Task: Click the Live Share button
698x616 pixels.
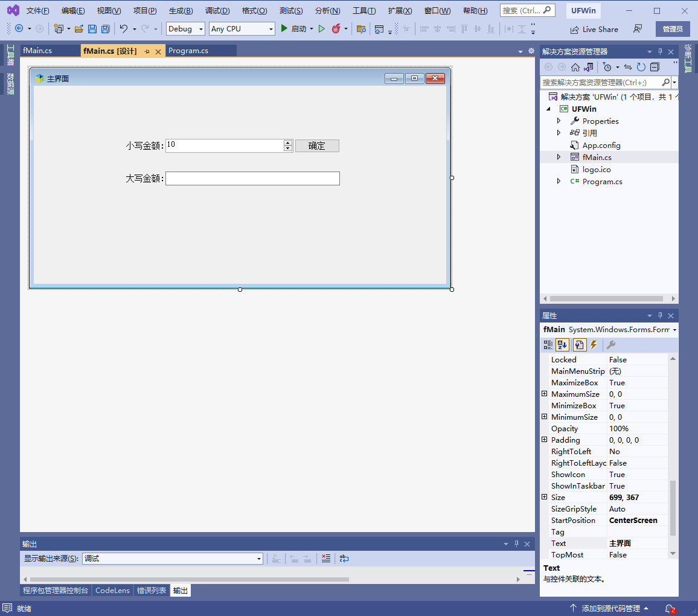Action: coord(594,29)
